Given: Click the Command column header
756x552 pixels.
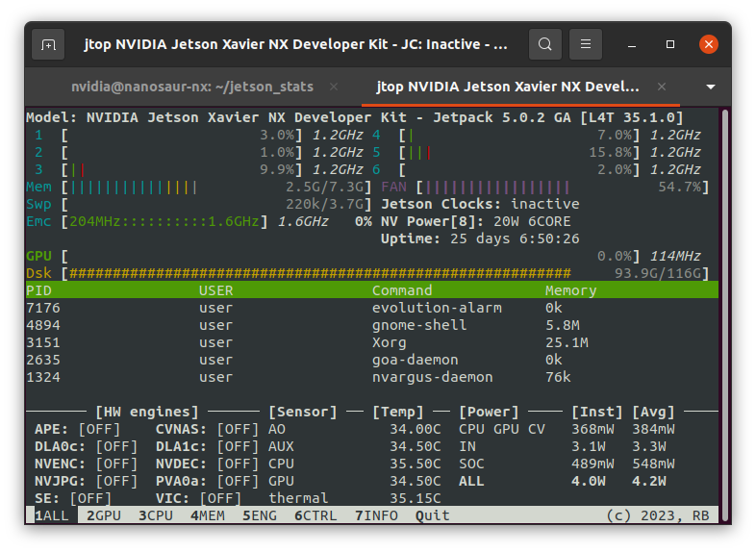Looking at the screenshot, I should pos(402,290).
